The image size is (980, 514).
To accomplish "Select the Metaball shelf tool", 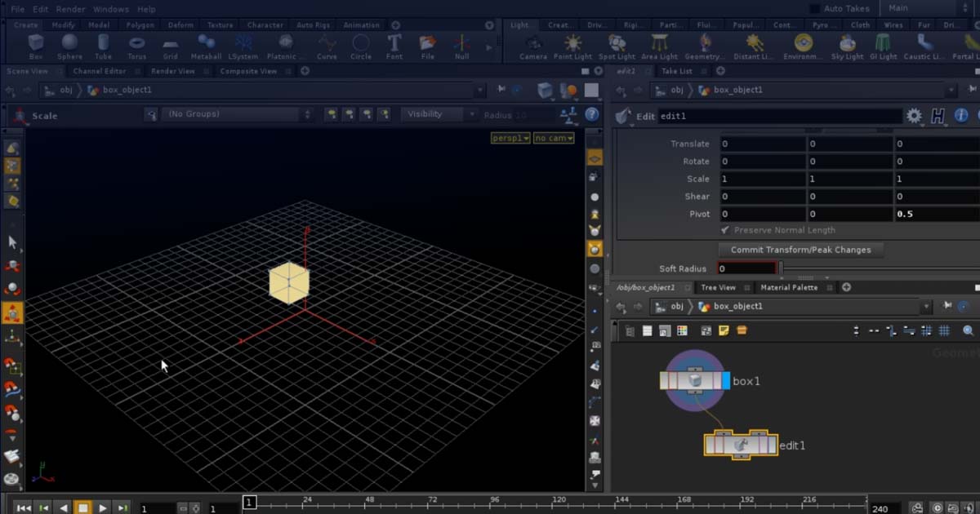I will [x=206, y=47].
